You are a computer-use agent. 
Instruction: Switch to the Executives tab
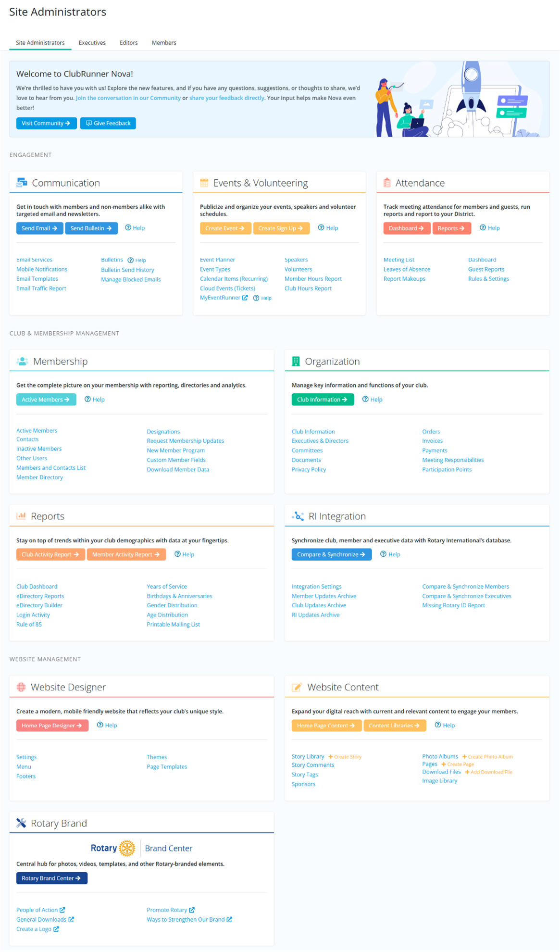(x=92, y=43)
